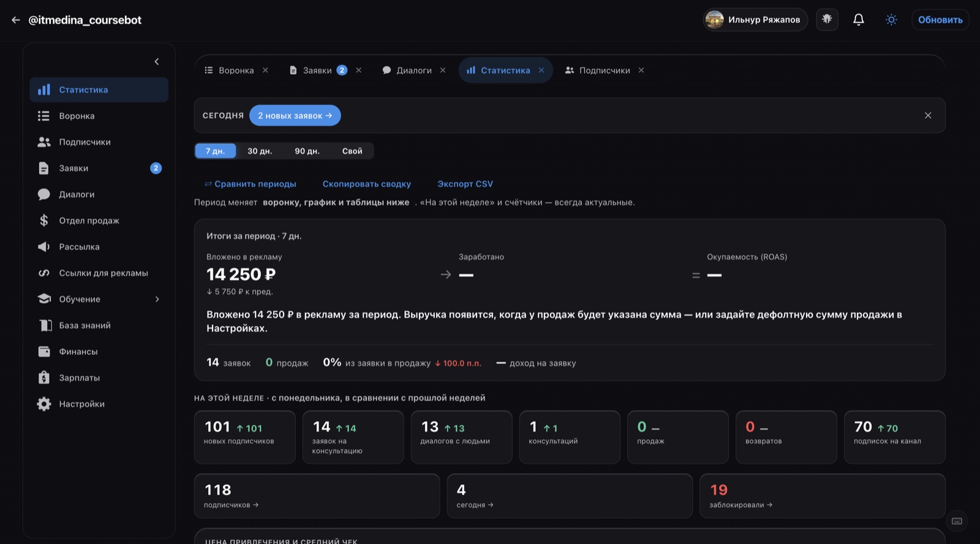Open База знаний in the sidebar
This screenshot has height=544, width=980.
coord(99,325)
